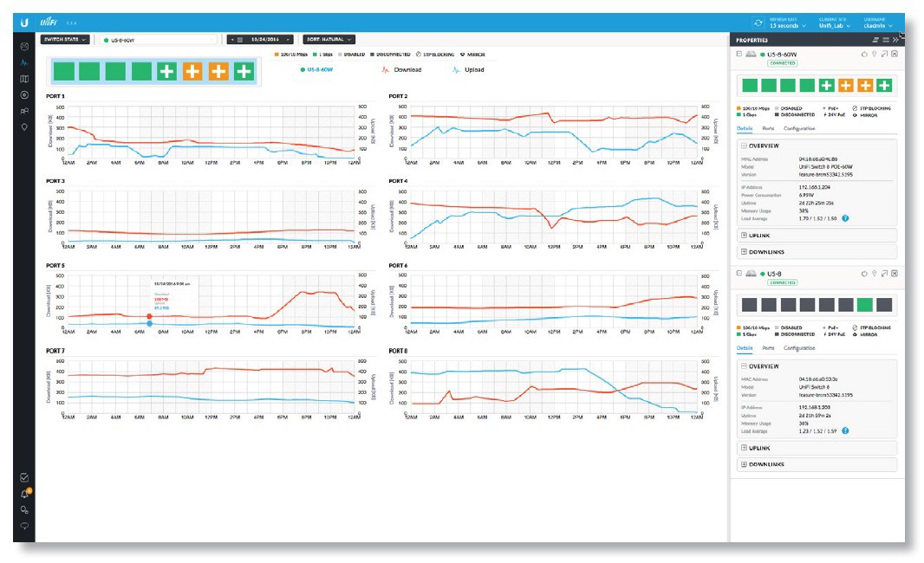Image resolution: width=924 pixels, height=563 pixels.
Task: Open the Switch Stats dropdown
Action: [x=65, y=39]
